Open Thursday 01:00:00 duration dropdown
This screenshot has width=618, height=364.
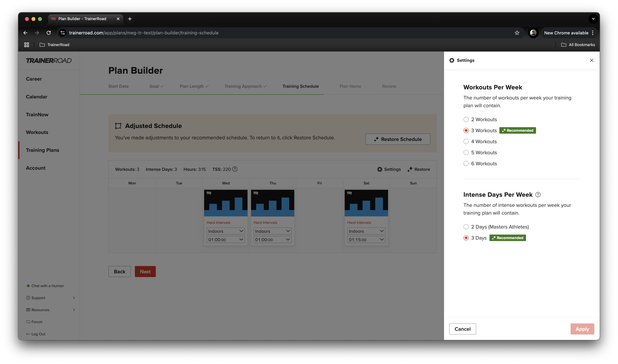pyautogui.click(x=273, y=240)
